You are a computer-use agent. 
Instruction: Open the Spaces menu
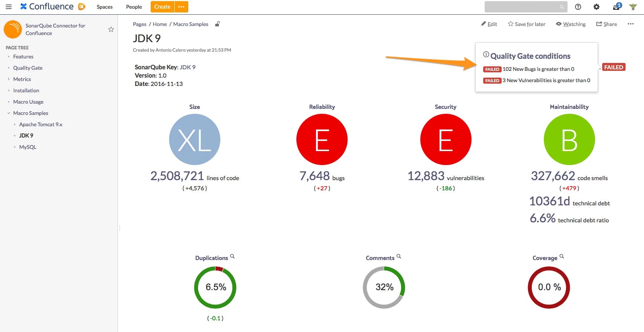[x=105, y=7]
